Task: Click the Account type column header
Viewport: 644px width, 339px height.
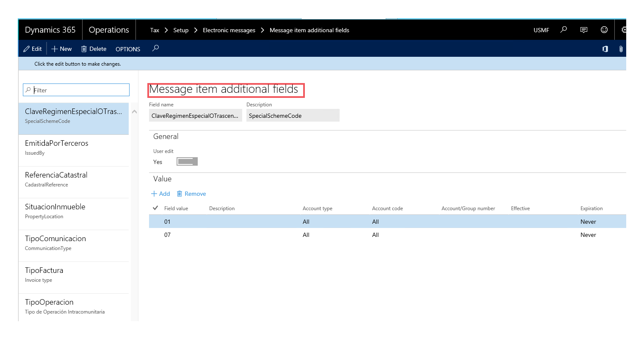Action: coord(318,208)
